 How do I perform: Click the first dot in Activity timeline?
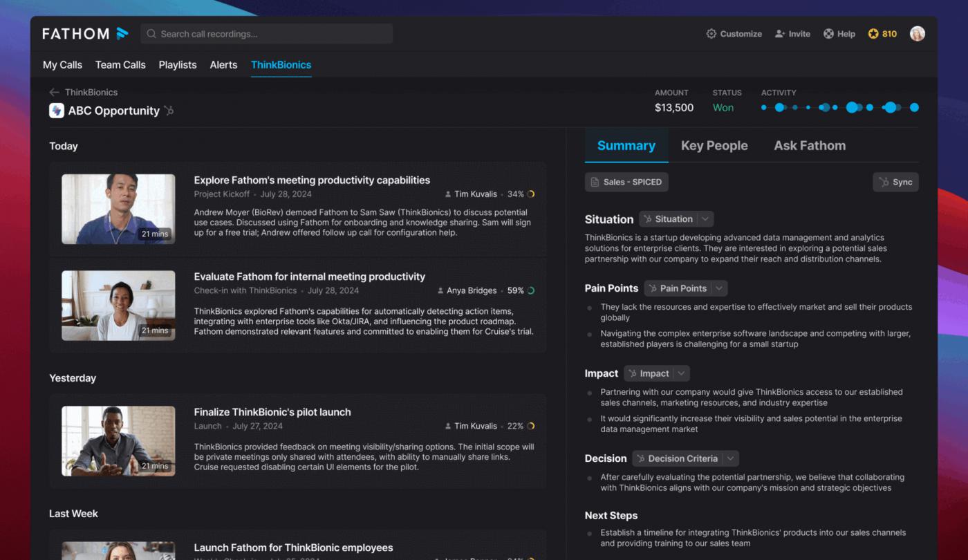(x=764, y=107)
